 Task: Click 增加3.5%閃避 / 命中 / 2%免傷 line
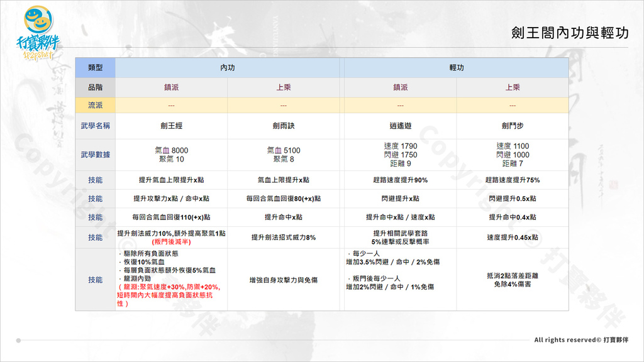coord(393,262)
